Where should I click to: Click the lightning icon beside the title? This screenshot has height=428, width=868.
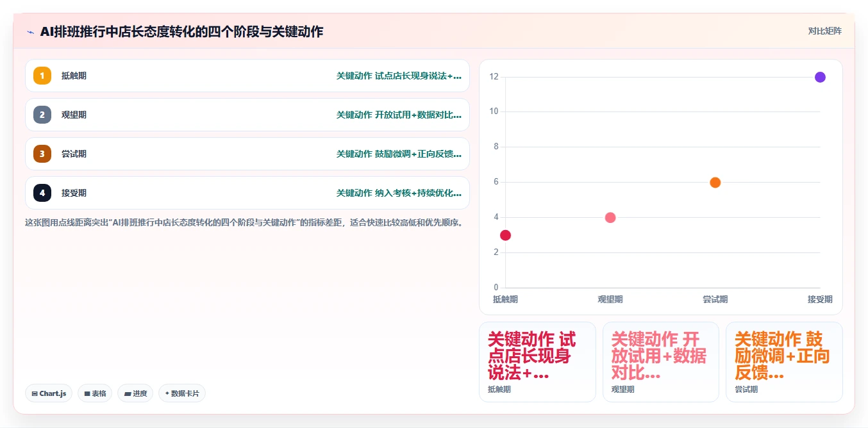tap(30, 32)
